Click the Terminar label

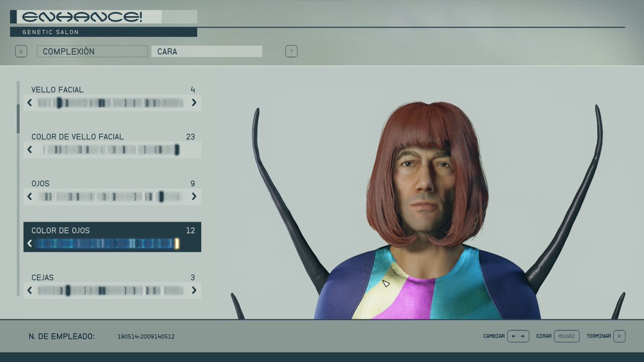598,336
